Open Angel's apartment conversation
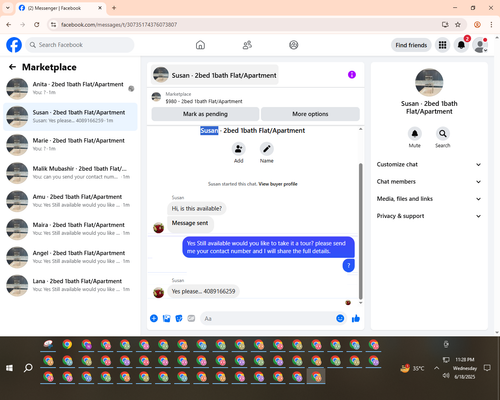 (70, 257)
